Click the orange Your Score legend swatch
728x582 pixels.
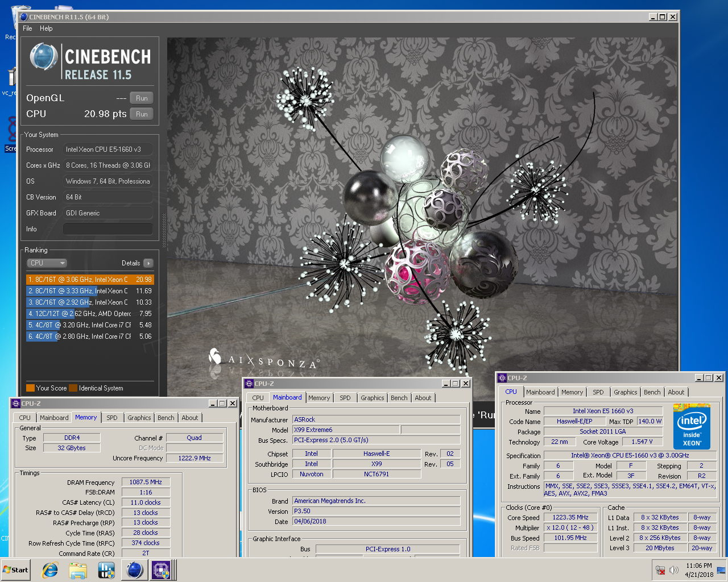click(31, 388)
